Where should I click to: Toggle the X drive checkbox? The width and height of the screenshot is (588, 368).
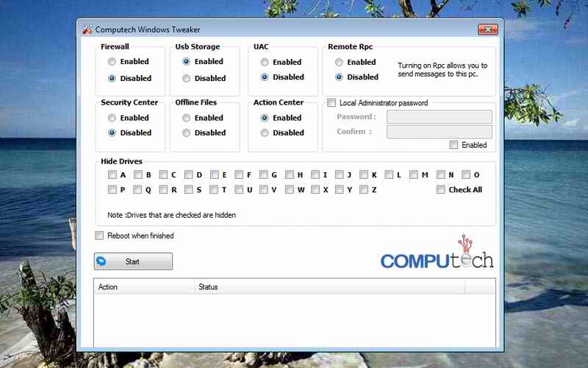(315, 190)
